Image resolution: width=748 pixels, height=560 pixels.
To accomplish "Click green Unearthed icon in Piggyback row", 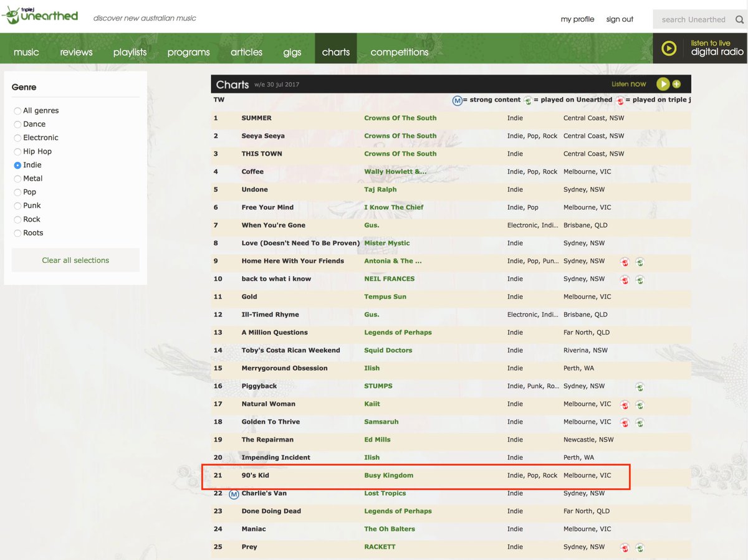I will point(640,387).
